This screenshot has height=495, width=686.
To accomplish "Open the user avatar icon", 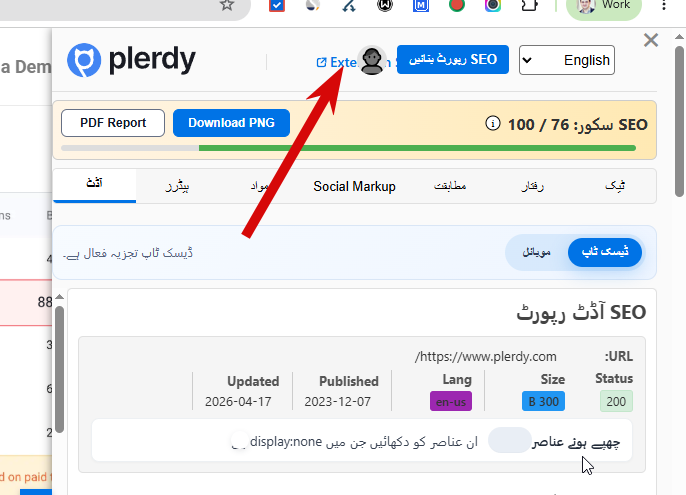I will (372, 60).
